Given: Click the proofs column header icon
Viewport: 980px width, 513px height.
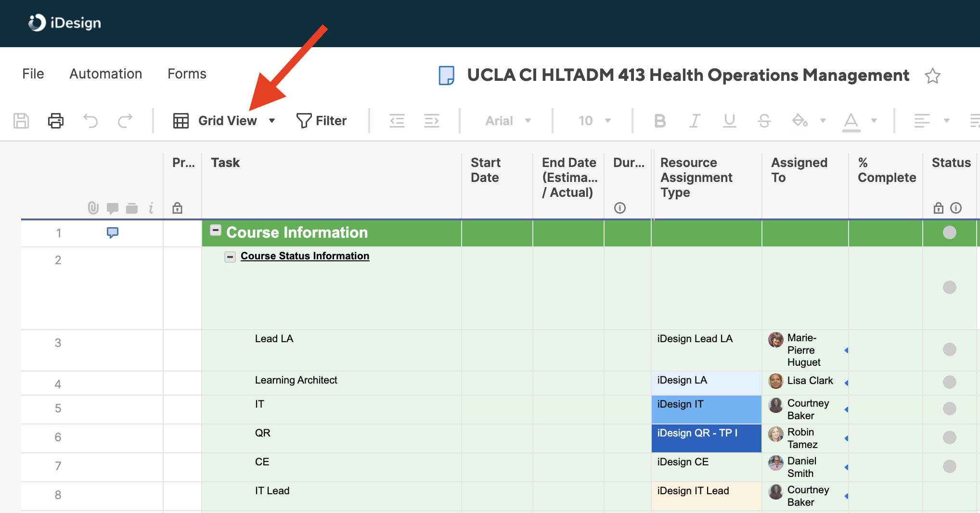Looking at the screenshot, I should 132,208.
